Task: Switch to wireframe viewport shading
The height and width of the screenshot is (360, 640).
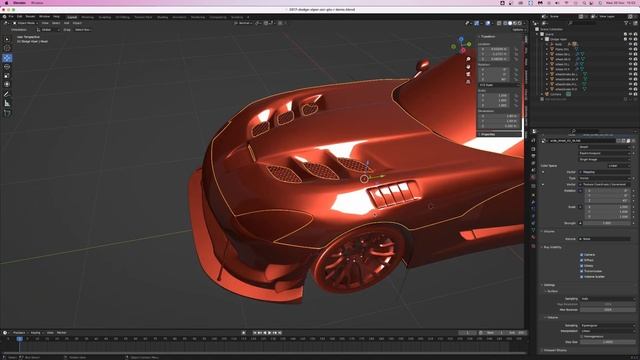Action: [x=505, y=23]
